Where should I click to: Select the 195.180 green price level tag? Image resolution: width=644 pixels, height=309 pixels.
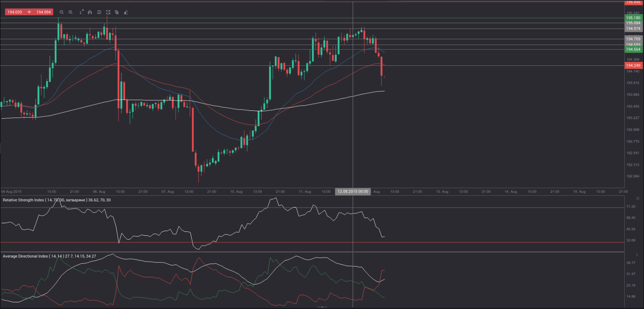click(x=633, y=18)
